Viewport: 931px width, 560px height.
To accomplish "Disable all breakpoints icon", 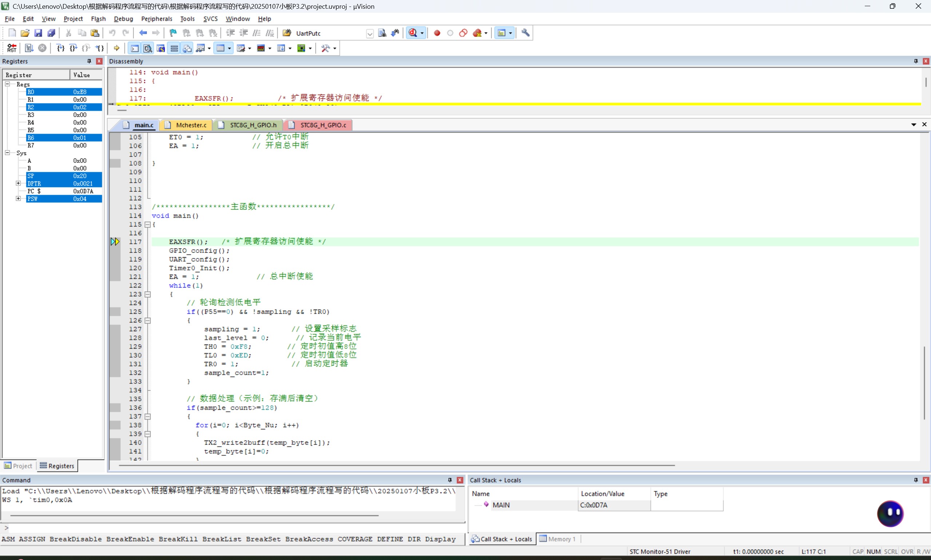I will [x=463, y=33].
